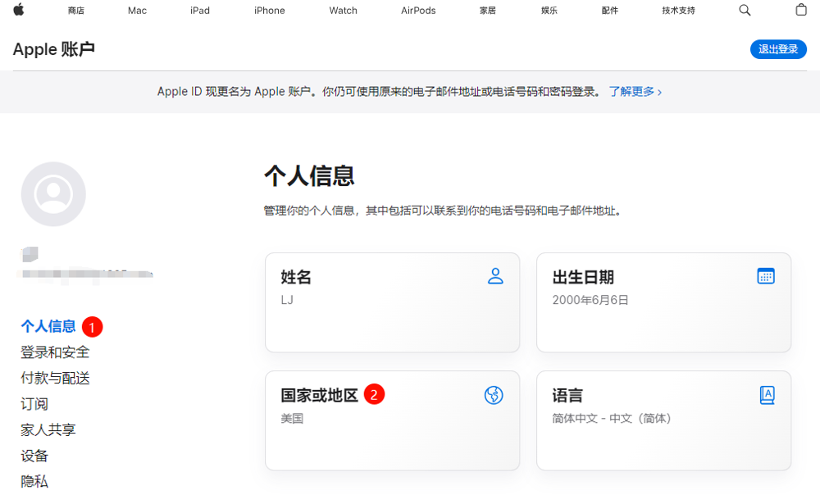820x504 pixels.
Task: Click the globe icon on 国家或地区 card
Action: tap(493, 395)
